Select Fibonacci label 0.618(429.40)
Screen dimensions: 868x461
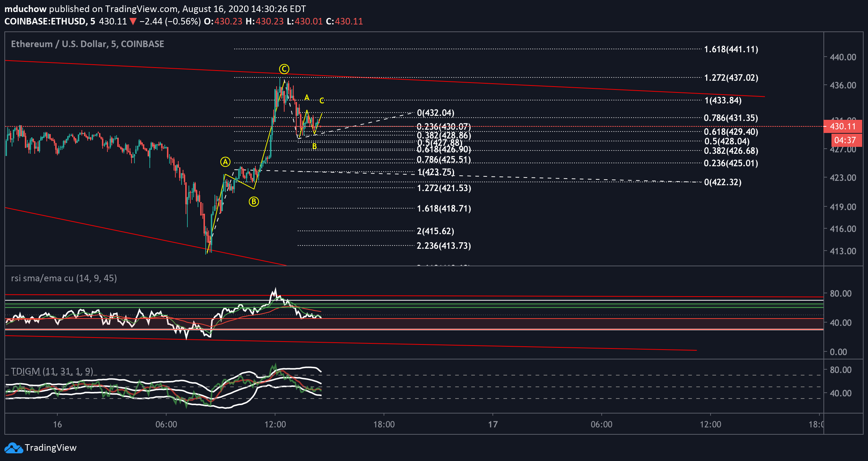pos(731,132)
